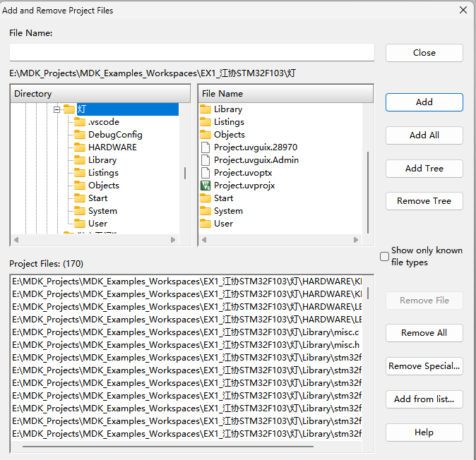Click the File Name list vertical scrollbar
The width and height of the screenshot is (476, 460).
coord(368,192)
